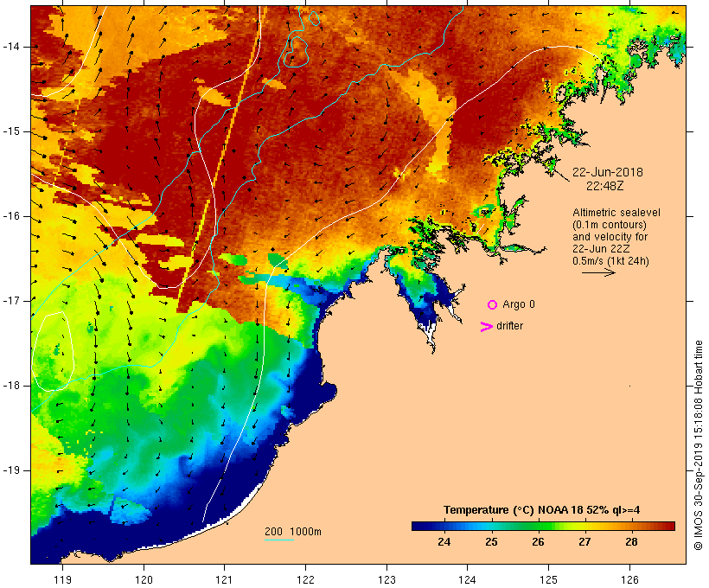
Task: Click the dark blue end of color bar
Action: [417, 526]
